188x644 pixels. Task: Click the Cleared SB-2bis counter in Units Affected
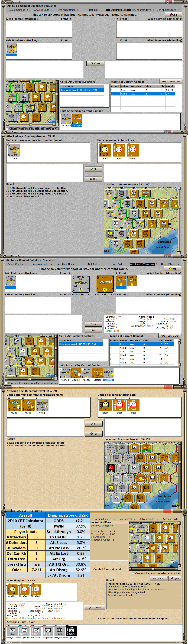98,373
